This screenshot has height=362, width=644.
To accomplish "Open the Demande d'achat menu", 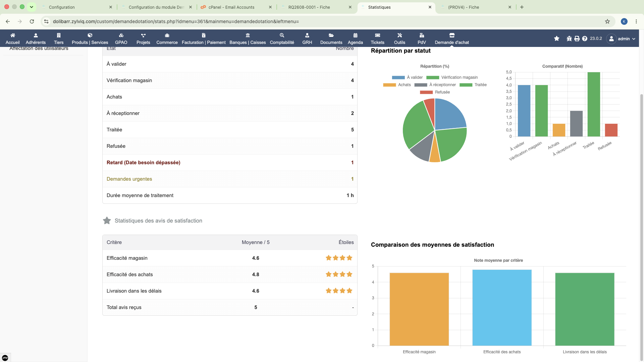I will point(452,39).
